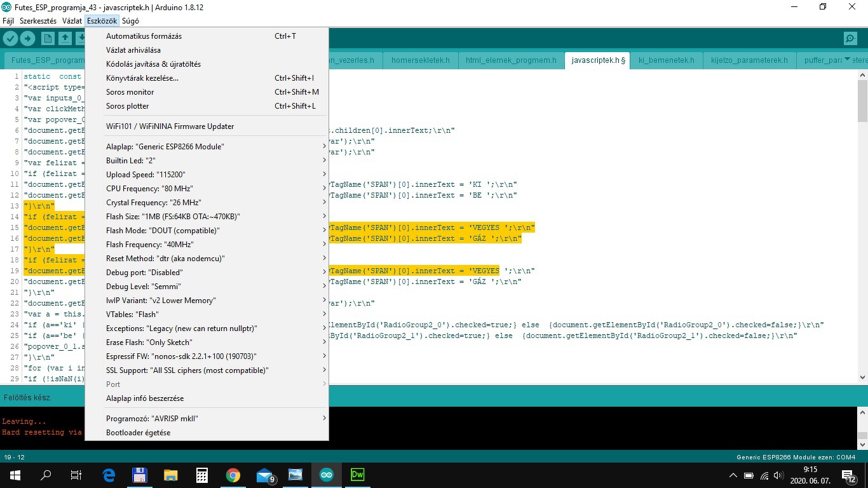Click the Arduino icon on the taskbar

[327, 475]
